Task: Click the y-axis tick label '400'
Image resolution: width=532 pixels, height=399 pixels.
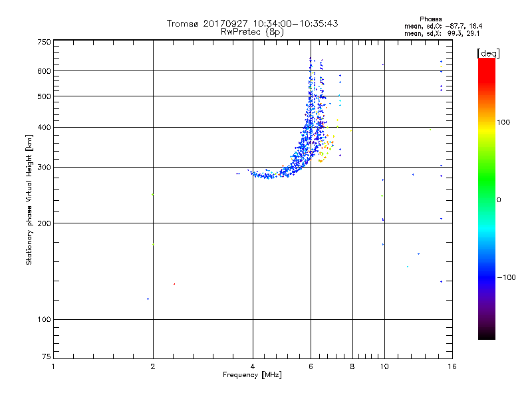Action: pyautogui.click(x=44, y=127)
